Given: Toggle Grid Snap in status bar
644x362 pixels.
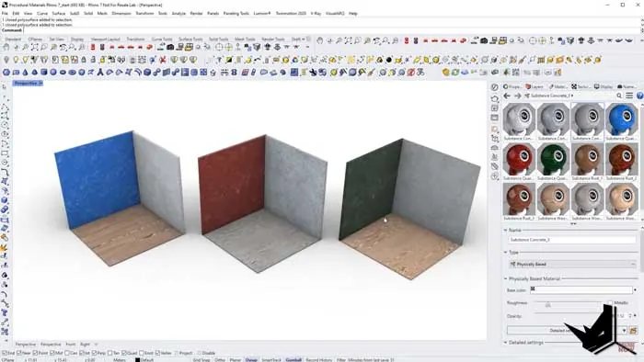Looking at the screenshot, I should click(201, 360).
